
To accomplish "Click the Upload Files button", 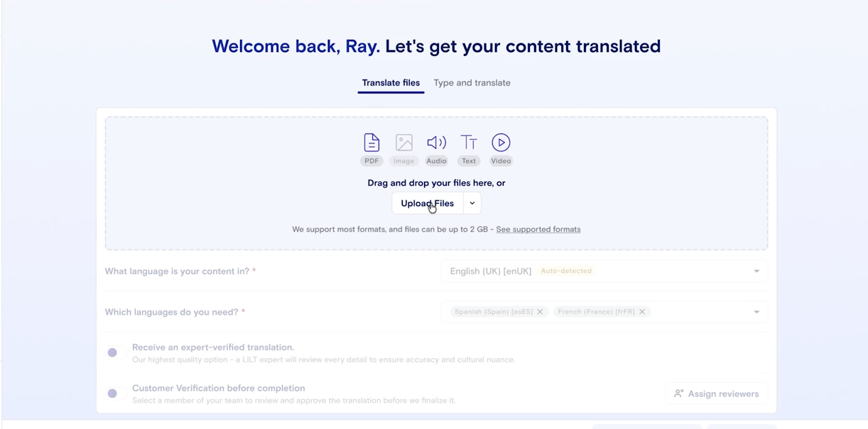I will pos(427,203).
